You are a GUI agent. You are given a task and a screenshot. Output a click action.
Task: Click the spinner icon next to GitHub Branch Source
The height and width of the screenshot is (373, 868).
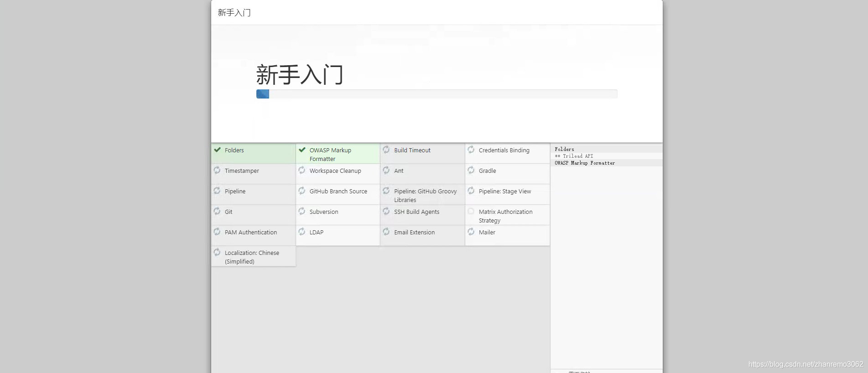click(x=302, y=191)
